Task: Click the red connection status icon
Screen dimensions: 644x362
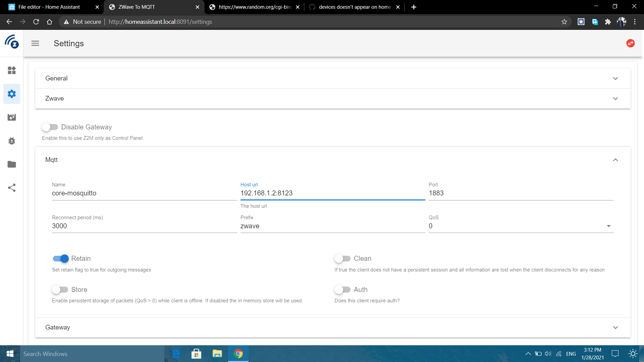Action: (x=630, y=43)
